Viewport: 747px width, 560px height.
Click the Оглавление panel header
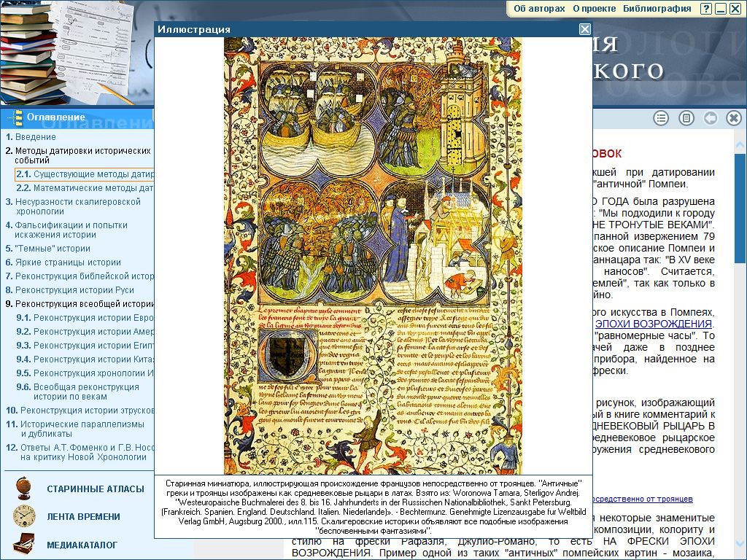point(77,117)
